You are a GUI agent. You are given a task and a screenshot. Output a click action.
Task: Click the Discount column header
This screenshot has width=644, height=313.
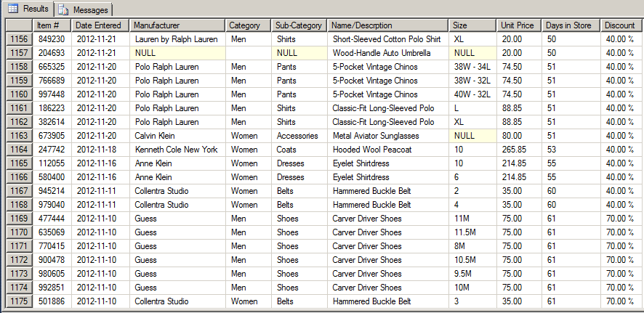click(x=621, y=25)
